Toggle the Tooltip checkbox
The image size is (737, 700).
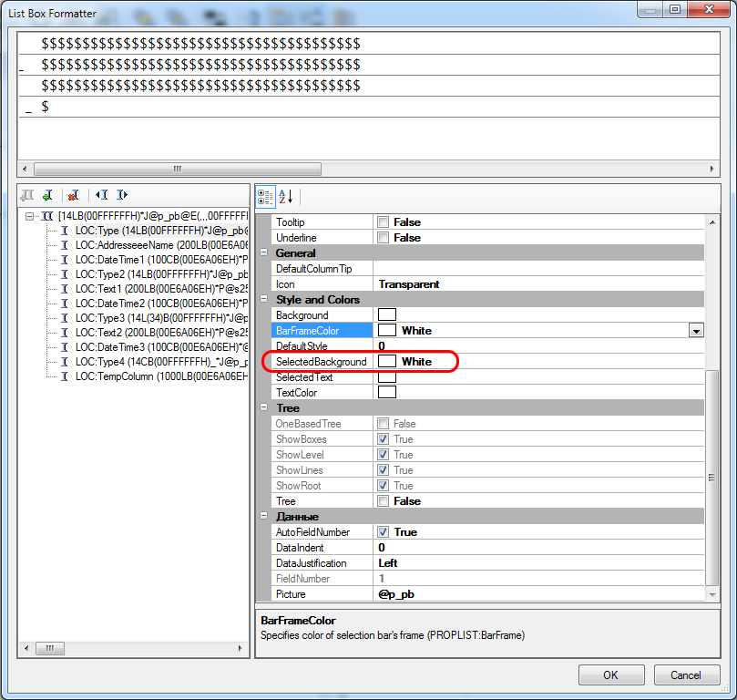[384, 222]
